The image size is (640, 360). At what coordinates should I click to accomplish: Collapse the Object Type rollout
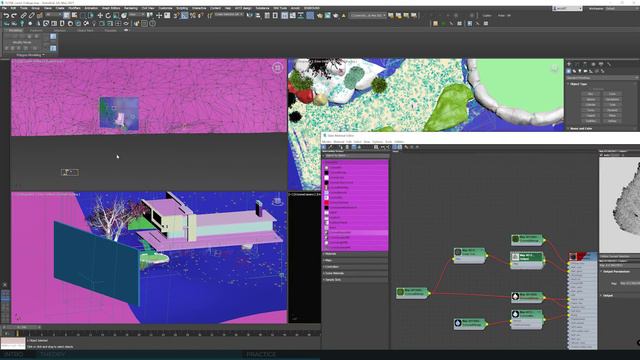601,84
